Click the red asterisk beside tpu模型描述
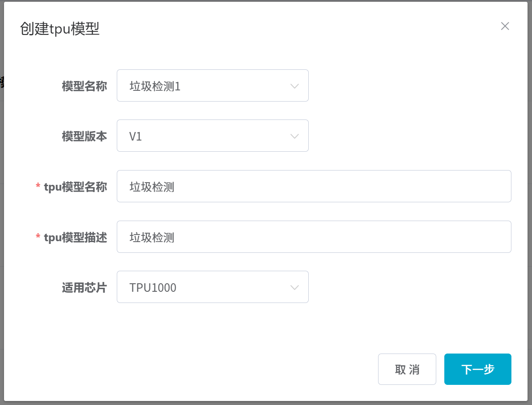Viewport: 532px width, 405px height. (x=38, y=237)
